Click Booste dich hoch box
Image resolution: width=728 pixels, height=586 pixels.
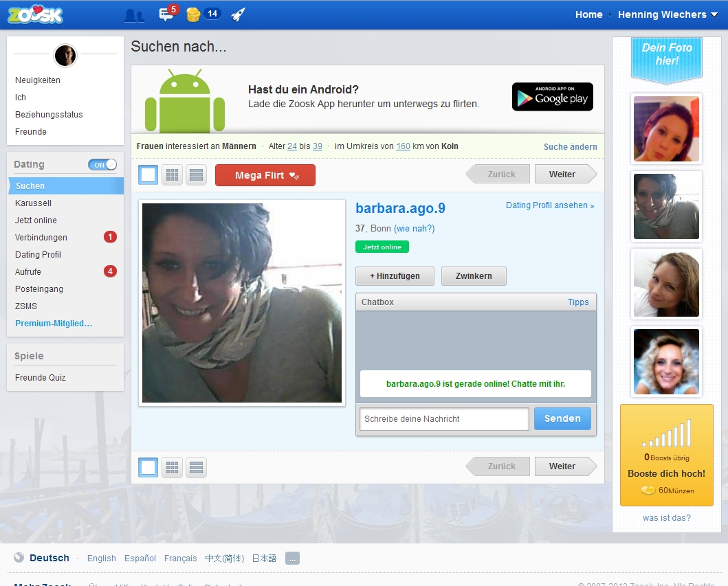coord(667,455)
